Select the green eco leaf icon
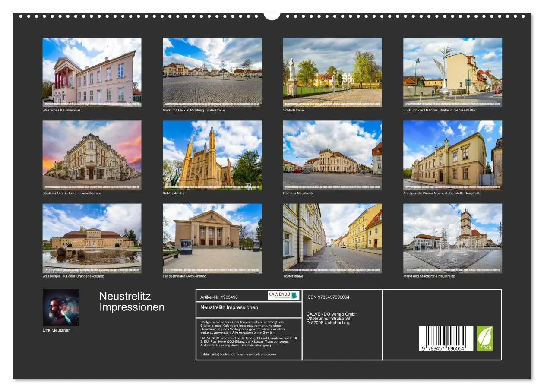 485,339
